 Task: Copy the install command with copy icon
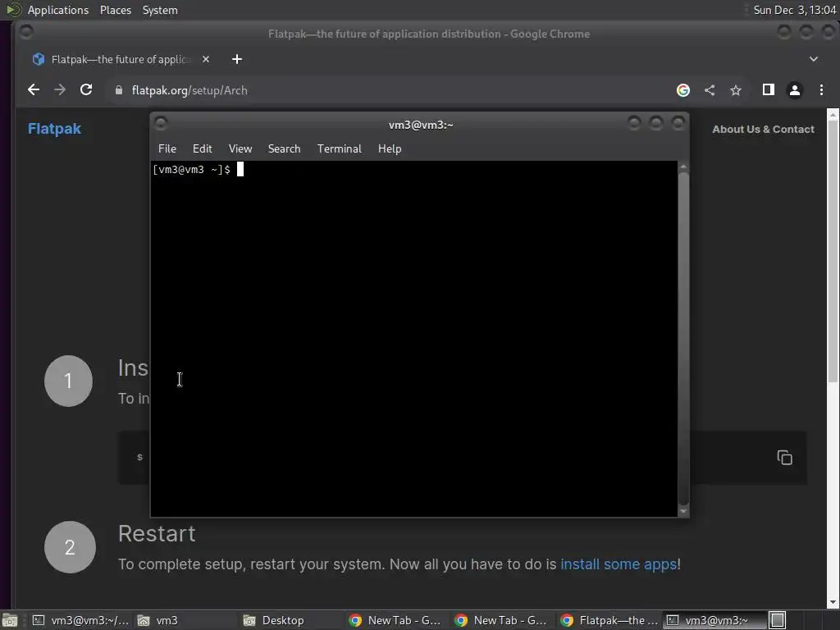784,458
